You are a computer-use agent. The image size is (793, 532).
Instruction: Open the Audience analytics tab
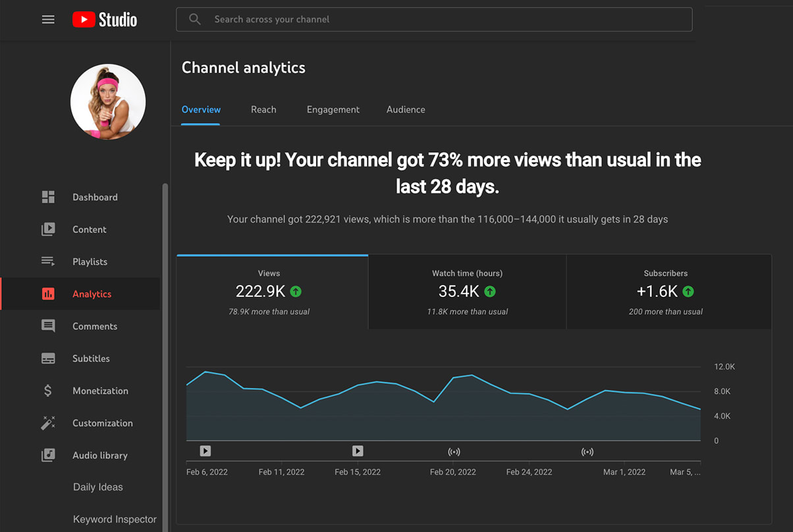[x=406, y=109]
